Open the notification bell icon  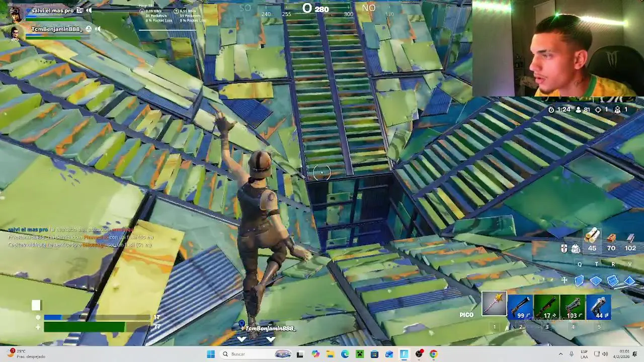[x=635, y=354]
